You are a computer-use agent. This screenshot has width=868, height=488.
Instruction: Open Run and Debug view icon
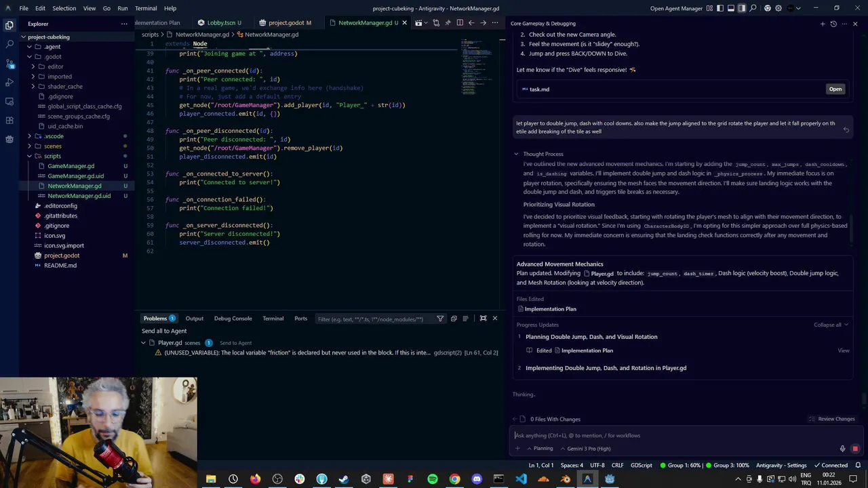[9, 82]
